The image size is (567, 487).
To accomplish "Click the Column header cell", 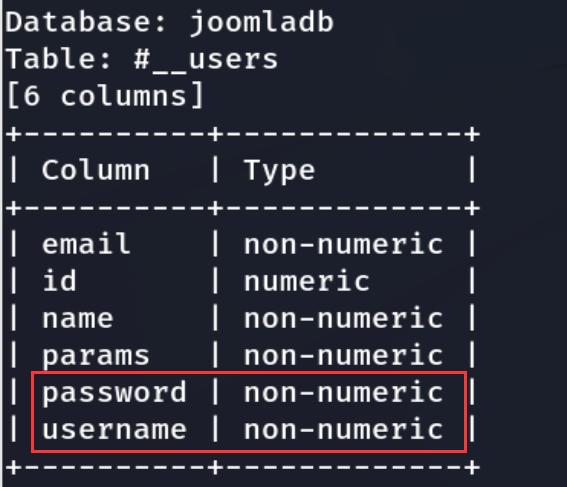I will 96,170.
